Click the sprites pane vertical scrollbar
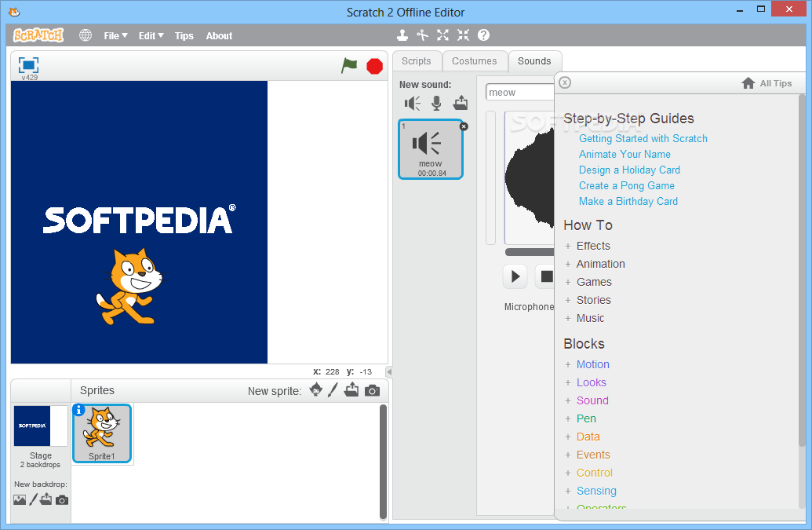The image size is (812, 530). [383, 462]
